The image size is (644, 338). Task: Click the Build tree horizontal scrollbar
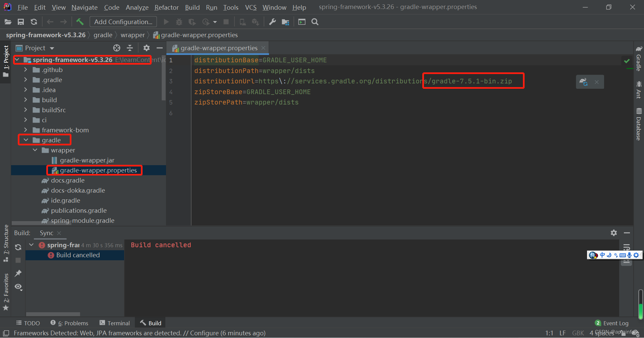pyautogui.click(x=53, y=314)
